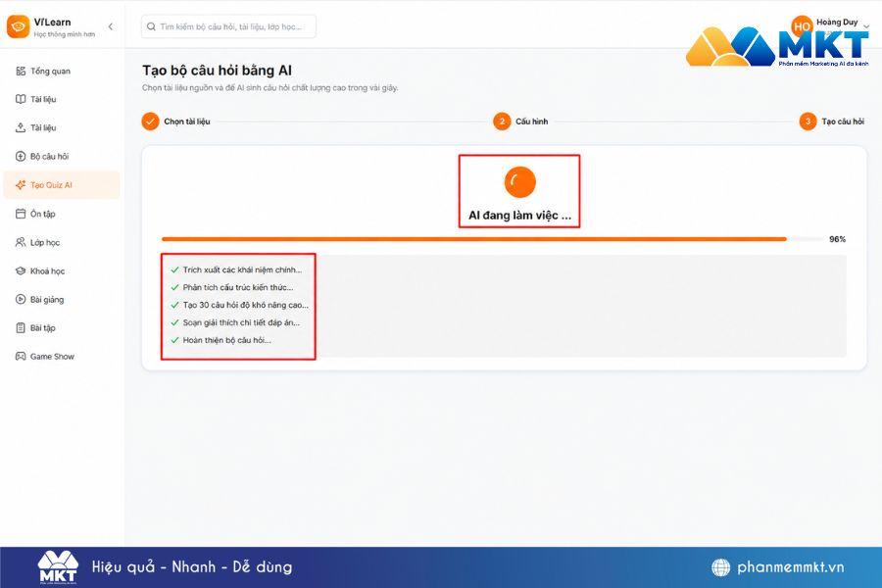Screen dimensions: 882x588
Task: Click the AI đang làm việc text
Action: click(x=519, y=216)
